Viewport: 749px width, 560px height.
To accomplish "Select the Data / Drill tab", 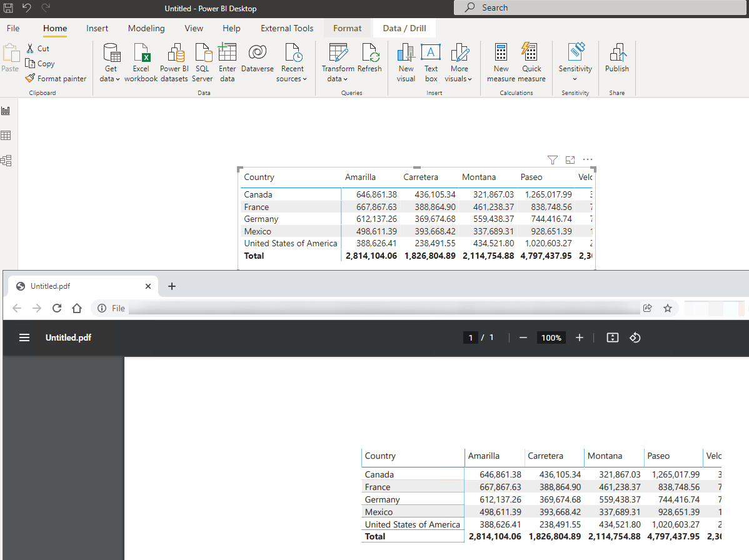I will click(x=404, y=28).
